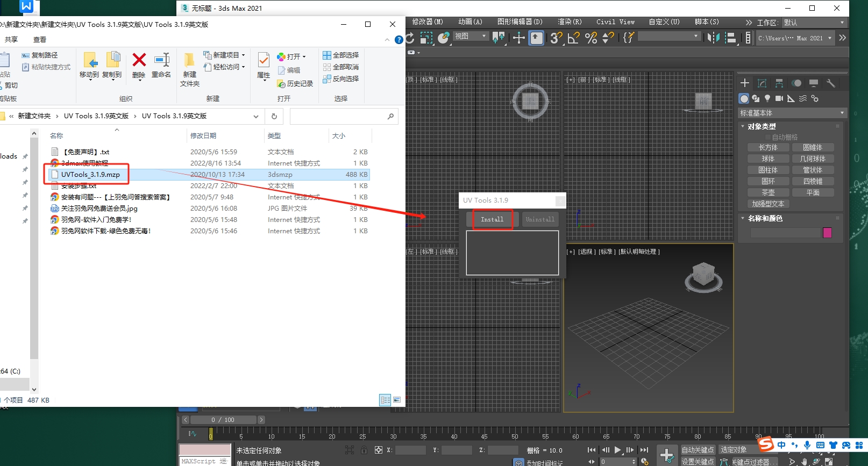Screen dimensions: 868x466
Task: Select the UVTools_3.1.9.mzp file
Action: coord(90,175)
